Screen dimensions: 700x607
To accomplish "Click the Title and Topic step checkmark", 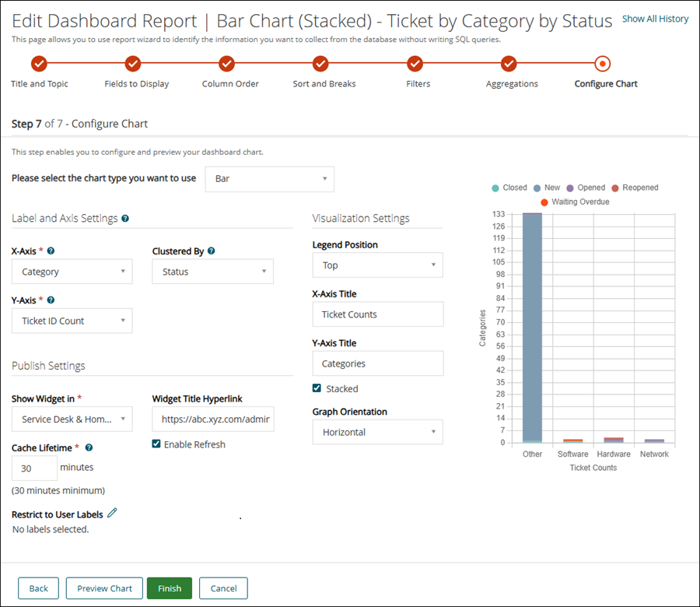I will 39,64.
